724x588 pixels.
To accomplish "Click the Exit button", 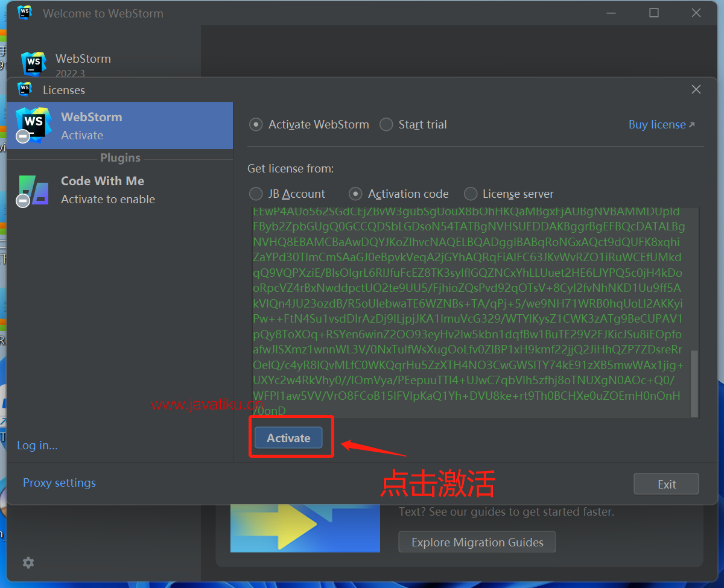I will [666, 484].
